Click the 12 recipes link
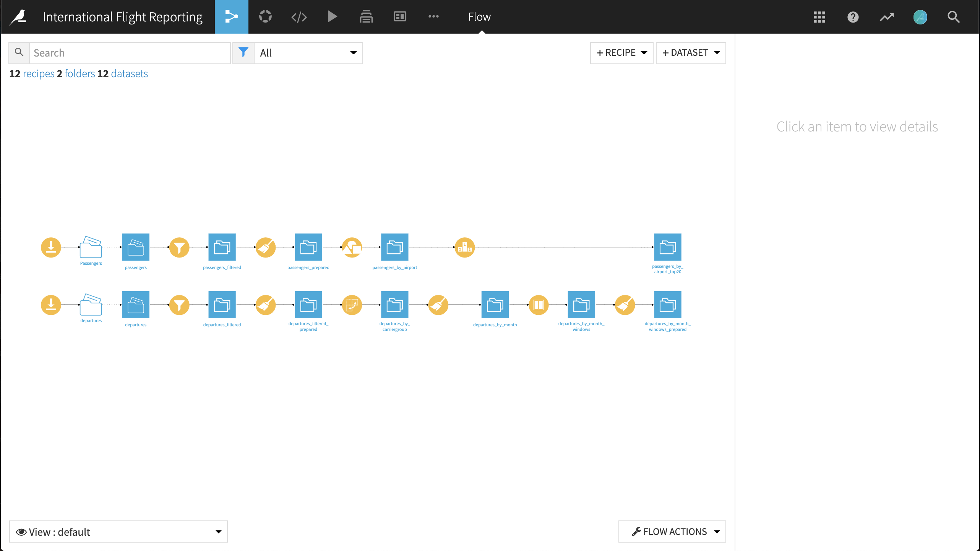 [38, 73]
